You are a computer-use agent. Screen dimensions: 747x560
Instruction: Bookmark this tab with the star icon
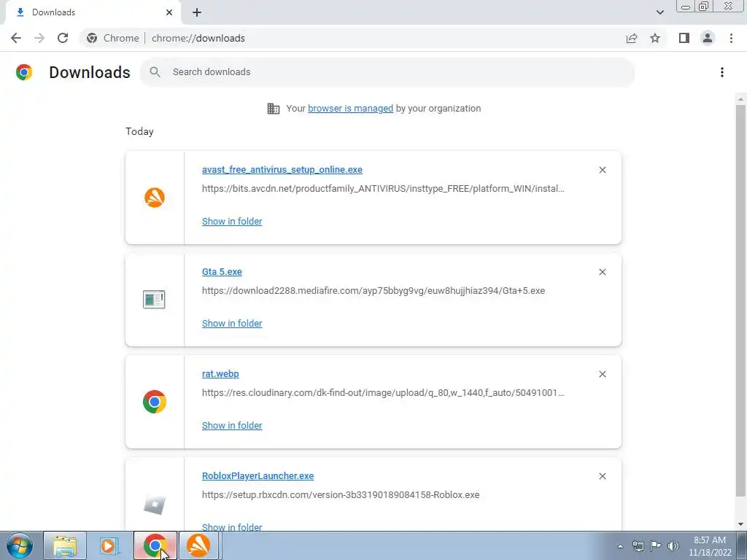pyautogui.click(x=655, y=38)
